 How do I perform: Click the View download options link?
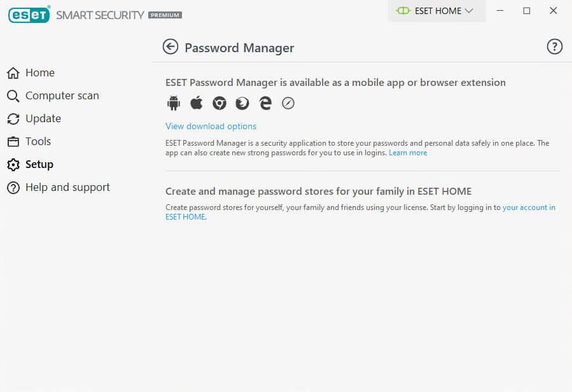[x=211, y=126]
